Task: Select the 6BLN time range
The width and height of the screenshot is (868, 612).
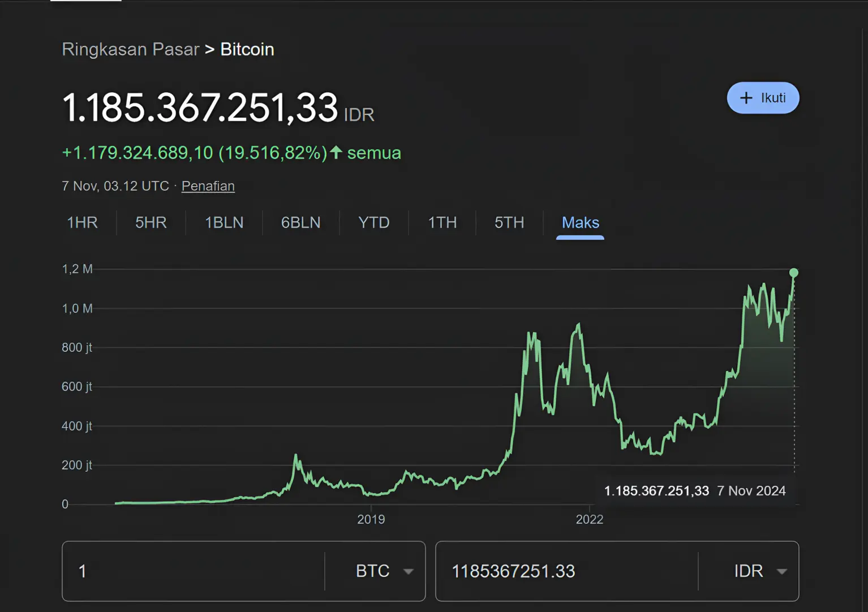Action: click(x=300, y=223)
